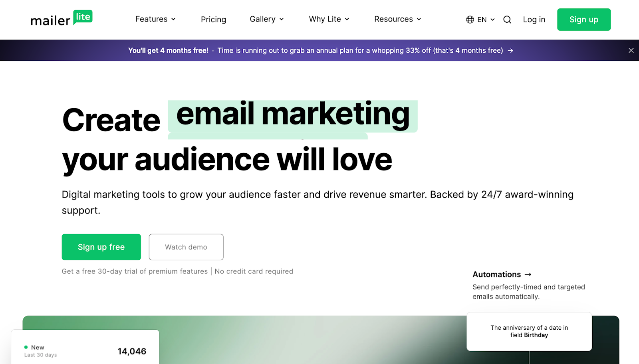Click the arrow in the promo banner
639x364 pixels.
point(510,50)
